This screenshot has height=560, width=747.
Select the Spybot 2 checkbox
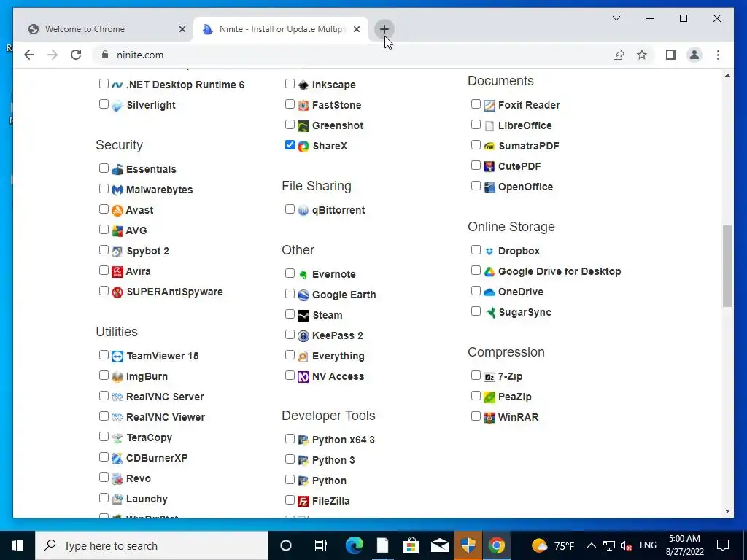pyautogui.click(x=104, y=249)
